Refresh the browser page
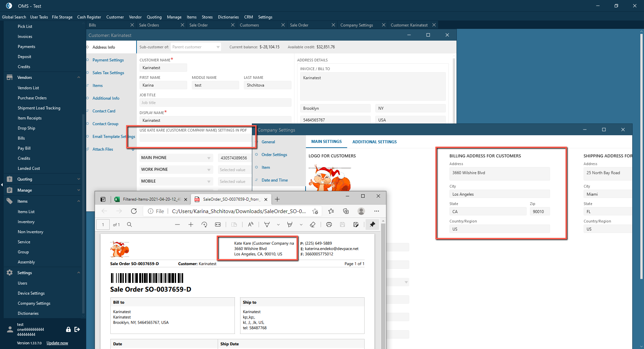Image resolution: width=644 pixels, height=349 pixels. (134, 211)
